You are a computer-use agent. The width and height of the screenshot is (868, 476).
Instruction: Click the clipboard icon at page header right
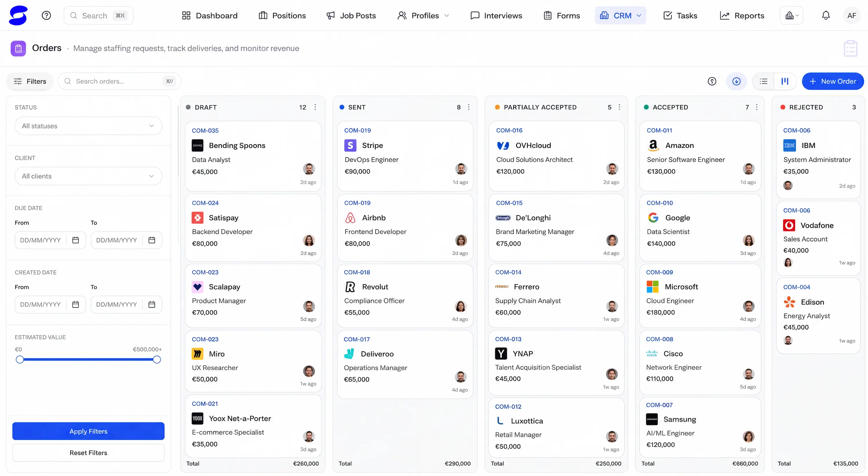click(x=850, y=49)
